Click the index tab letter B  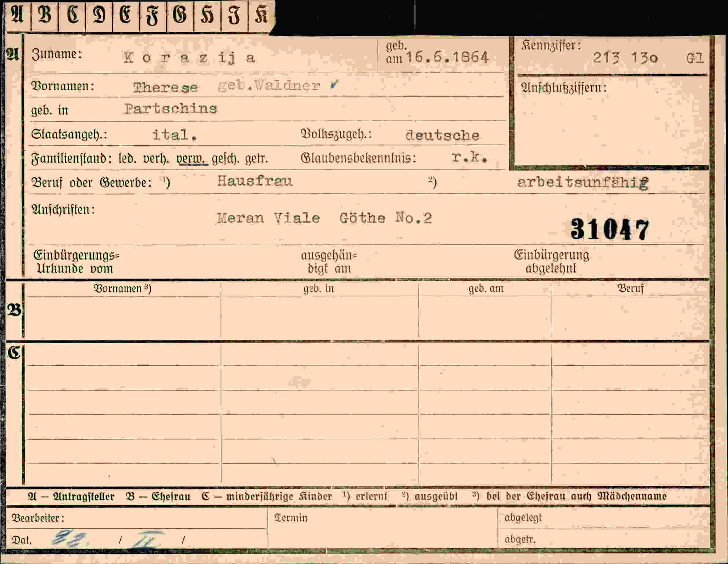45,15
